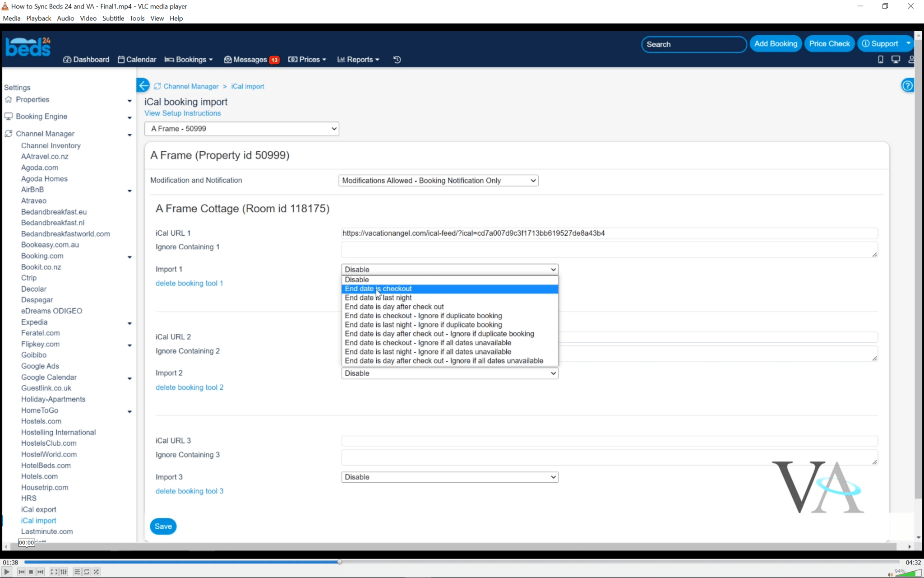
Task: Open extended settings equalizer button
Action: pyautogui.click(x=64, y=572)
